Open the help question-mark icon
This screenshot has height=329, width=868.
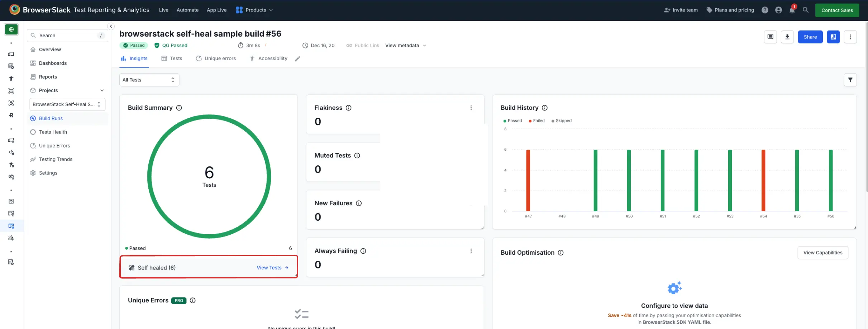[765, 10]
